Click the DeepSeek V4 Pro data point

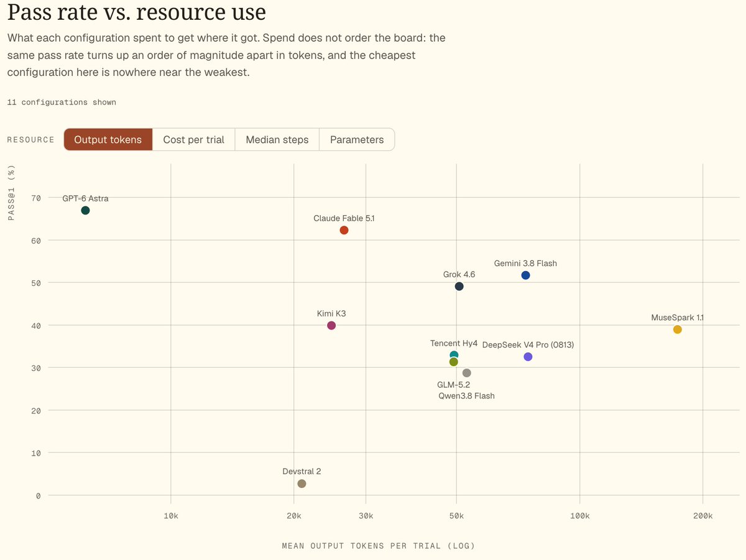tap(528, 357)
